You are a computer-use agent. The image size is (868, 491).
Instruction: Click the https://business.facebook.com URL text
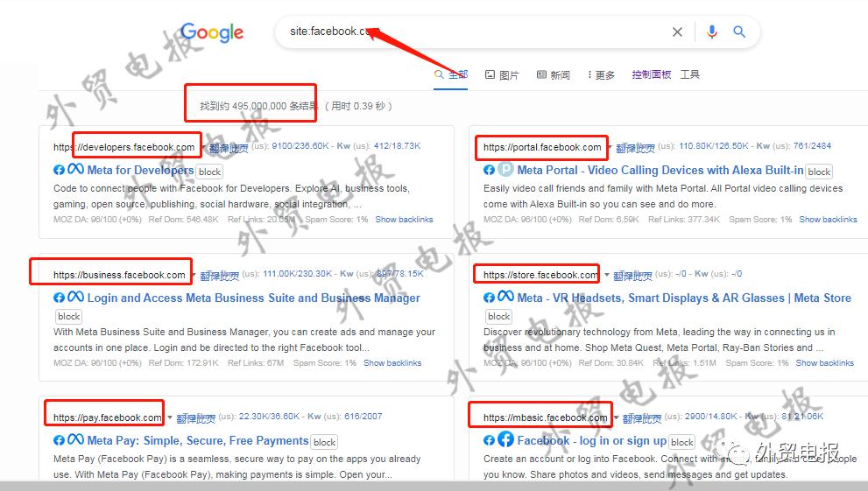[120, 275]
